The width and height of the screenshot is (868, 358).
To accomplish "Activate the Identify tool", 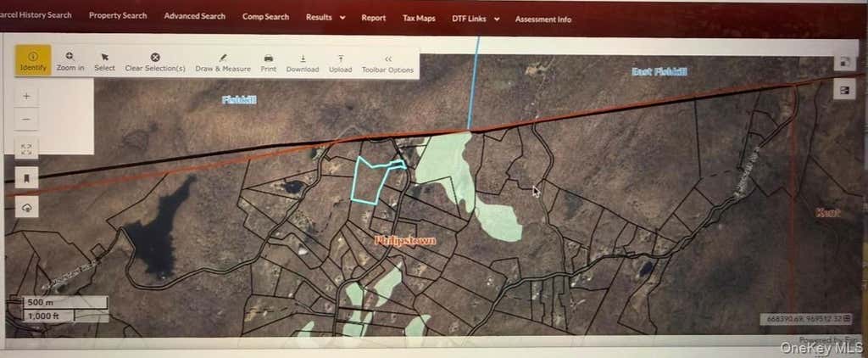I will pos(33,60).
